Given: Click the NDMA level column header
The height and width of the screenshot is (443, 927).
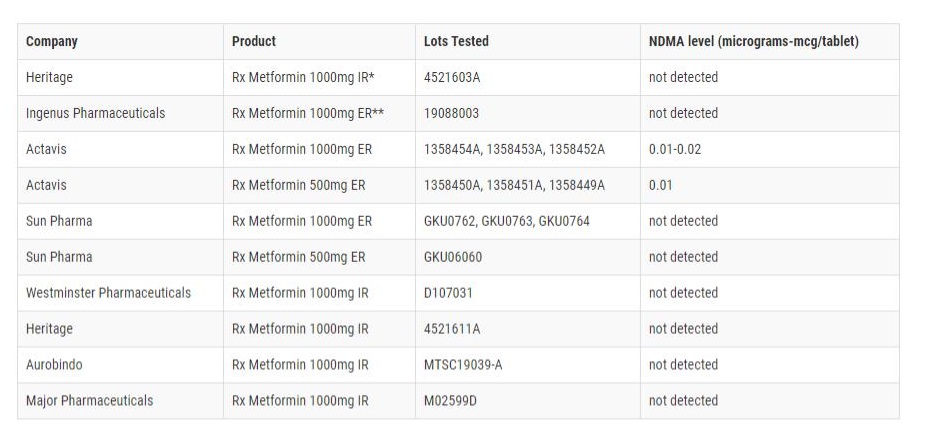Looking at the screenshot, I should pos(753,42).
